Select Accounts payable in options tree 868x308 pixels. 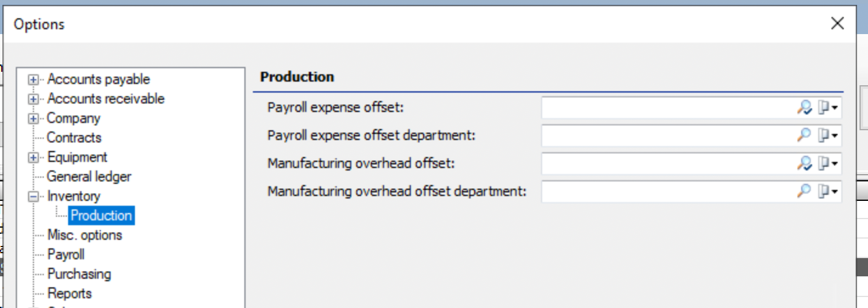coord(98,79)
